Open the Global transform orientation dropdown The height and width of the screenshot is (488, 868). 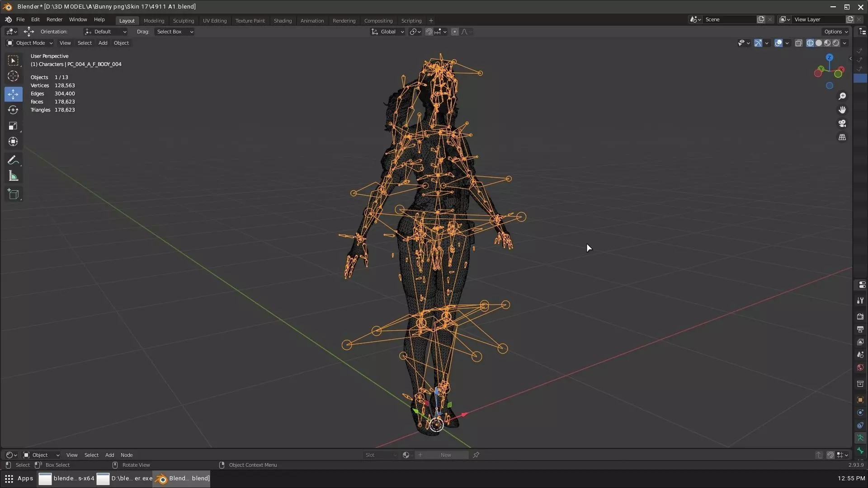[x=387, y=32]
